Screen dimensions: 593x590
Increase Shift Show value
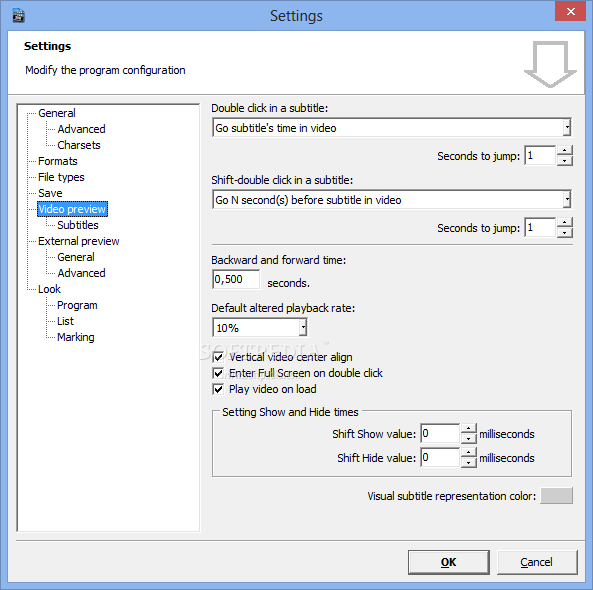pos(469,429)
